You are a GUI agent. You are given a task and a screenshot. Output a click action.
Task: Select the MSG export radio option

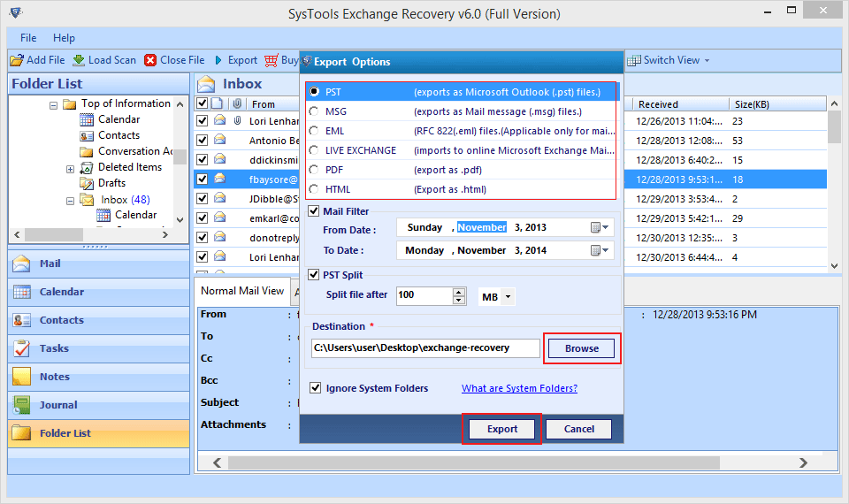tap(314, 111)
